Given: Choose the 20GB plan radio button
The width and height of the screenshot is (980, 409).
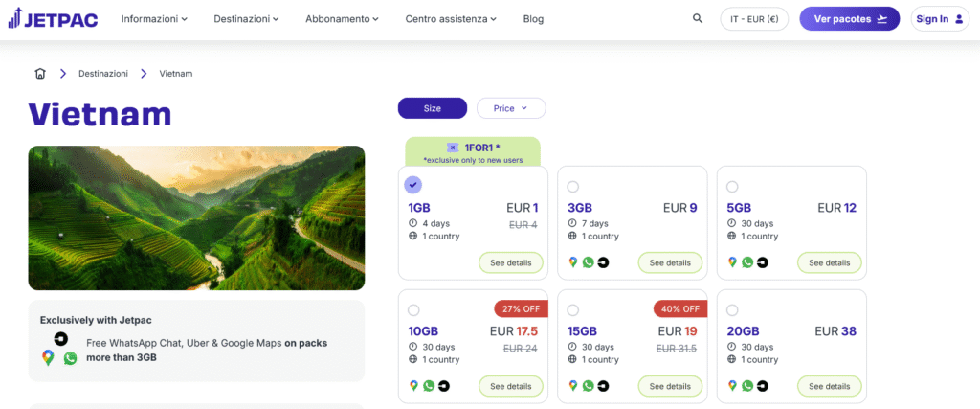Looking at the screenshot, I should tap(732, 309).
